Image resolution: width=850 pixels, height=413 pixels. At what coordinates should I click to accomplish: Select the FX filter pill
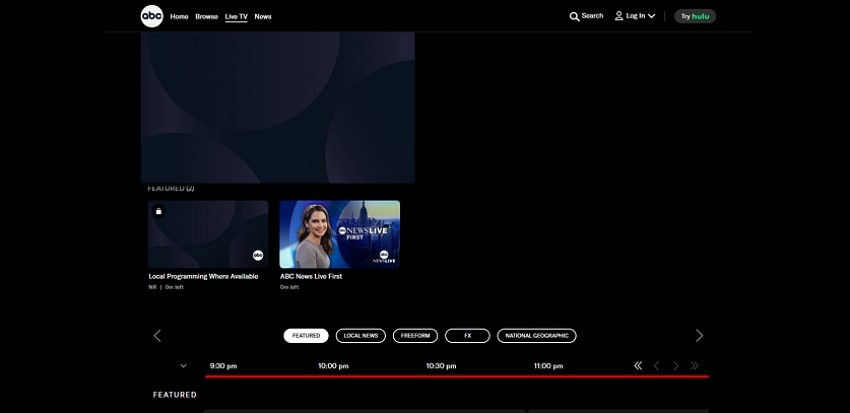(467, 335)
